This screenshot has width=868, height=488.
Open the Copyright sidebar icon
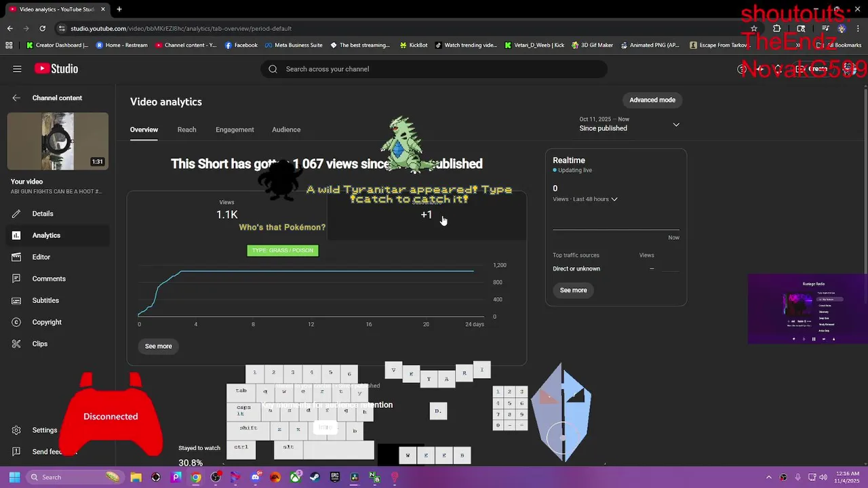pyautogui.click(x=16, y=322)
